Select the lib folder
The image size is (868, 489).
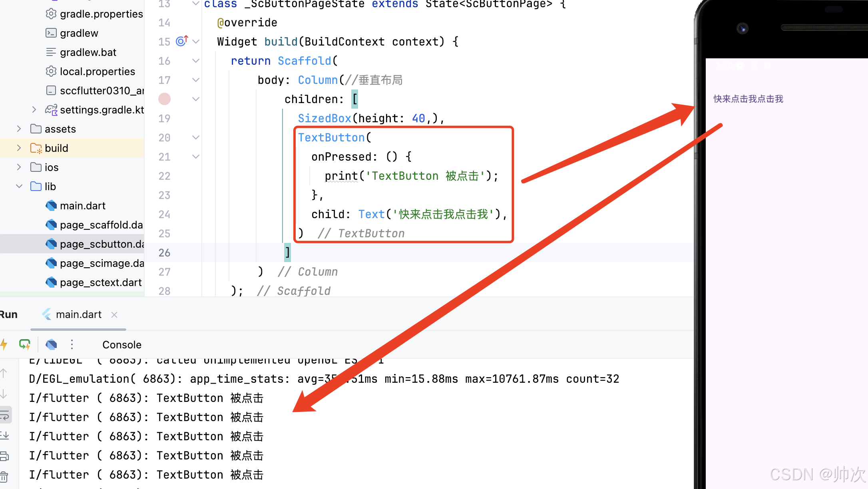coord(43,187)
